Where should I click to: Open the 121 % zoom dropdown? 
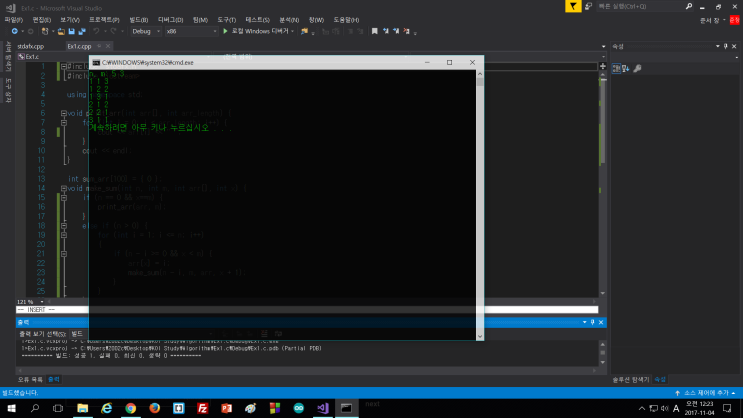[42, 301]
